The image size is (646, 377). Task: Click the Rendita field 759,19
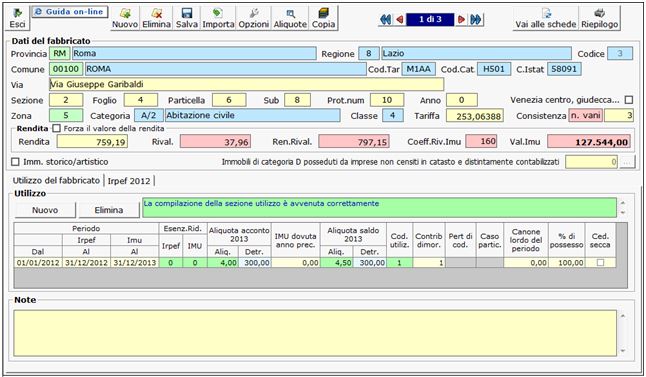tap(92, 142)
